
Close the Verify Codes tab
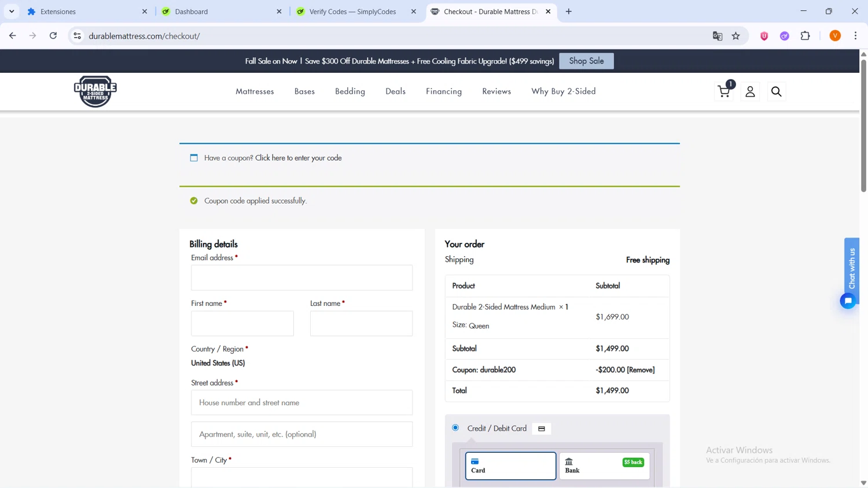click(x=413, y=12)
